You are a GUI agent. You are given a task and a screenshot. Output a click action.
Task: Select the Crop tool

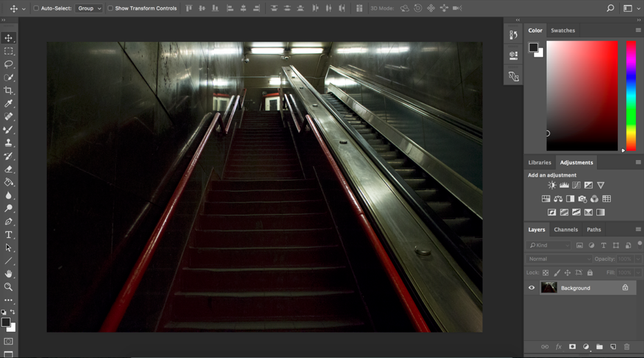8,90
